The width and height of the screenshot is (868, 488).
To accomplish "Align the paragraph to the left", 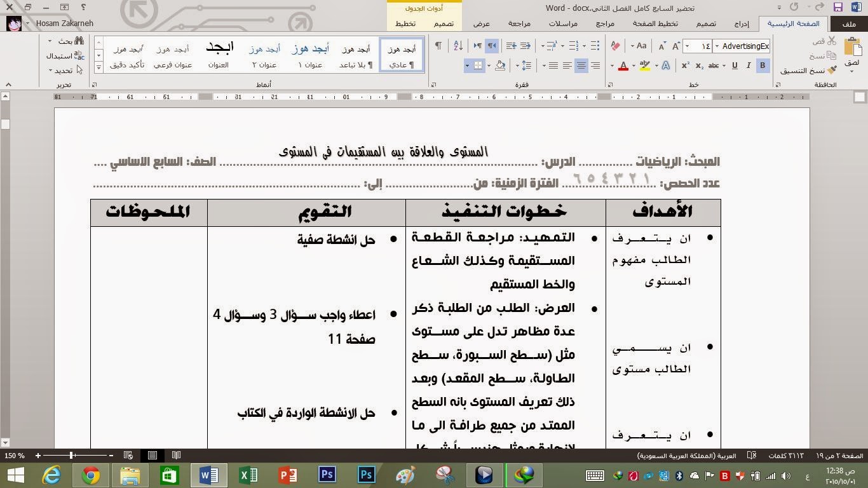I will pyautogui.click(x=567, y=65).
